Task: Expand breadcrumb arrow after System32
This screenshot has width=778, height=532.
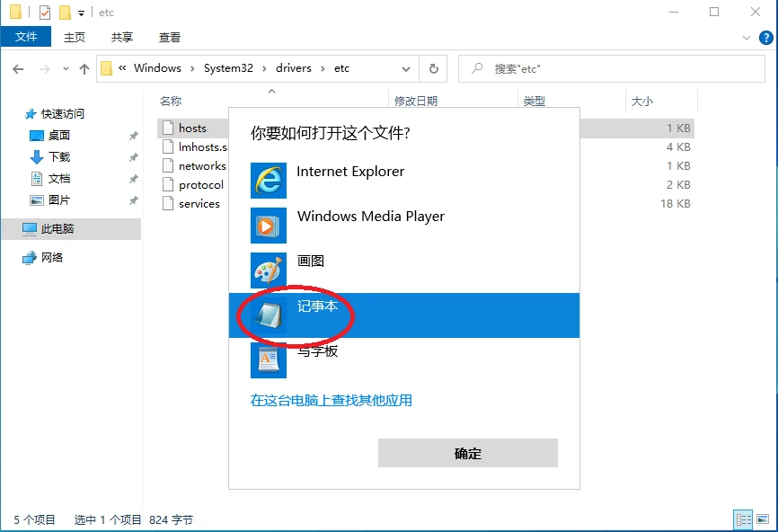Action: click(x=264, y=68)
